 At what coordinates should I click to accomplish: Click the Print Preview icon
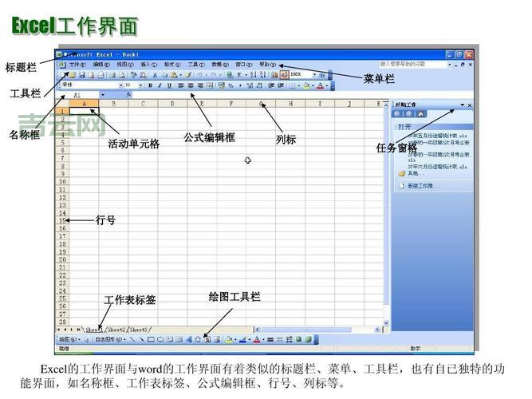coord(122,75)
